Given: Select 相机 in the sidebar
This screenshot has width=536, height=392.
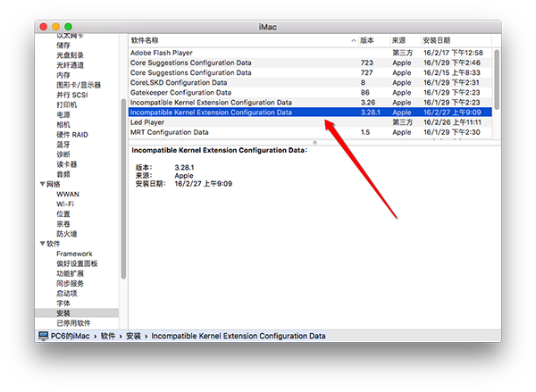Looking at the screenshot, I should pos(63,125).
